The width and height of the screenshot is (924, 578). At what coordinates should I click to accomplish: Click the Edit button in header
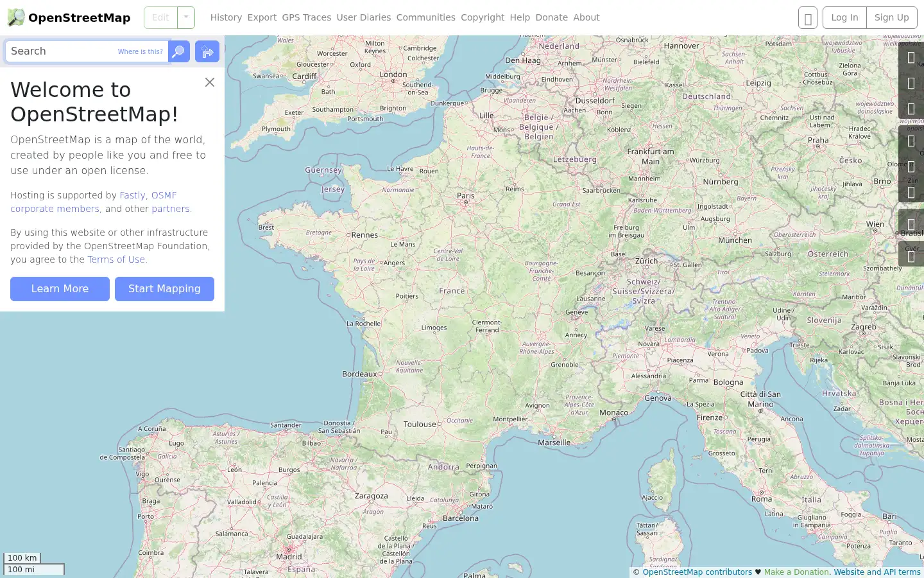click(x=160, y=17)
